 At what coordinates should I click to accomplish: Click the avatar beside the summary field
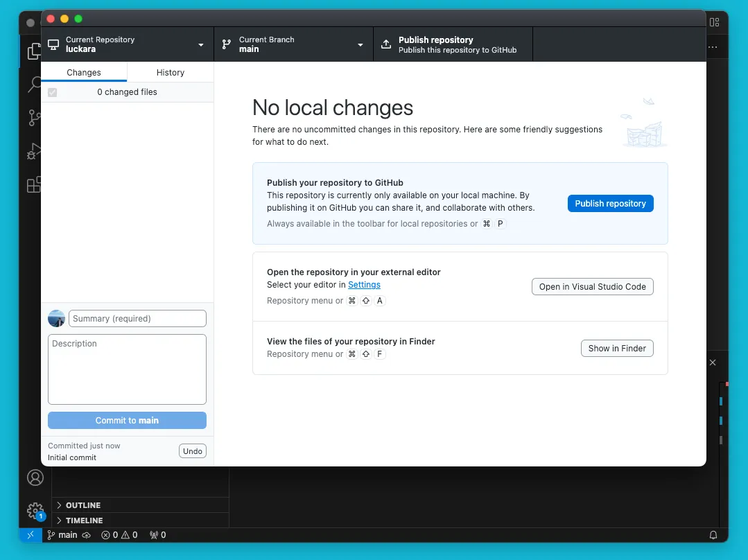tap(56, 319)
